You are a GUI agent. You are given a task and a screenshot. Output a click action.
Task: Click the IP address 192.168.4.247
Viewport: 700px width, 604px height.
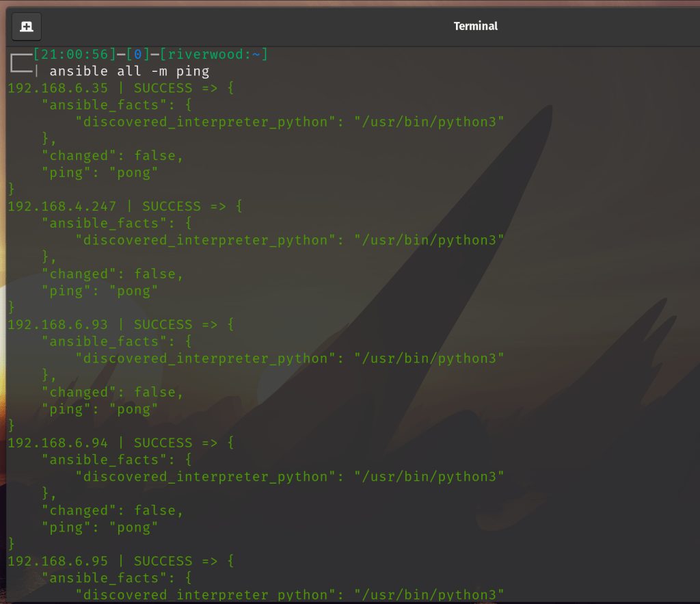pyautogui.click(x=62, y=207)
